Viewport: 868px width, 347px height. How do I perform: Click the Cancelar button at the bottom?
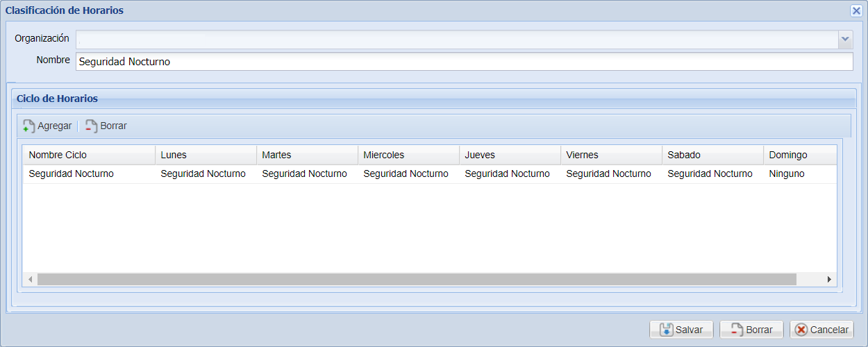coord(821,330)
